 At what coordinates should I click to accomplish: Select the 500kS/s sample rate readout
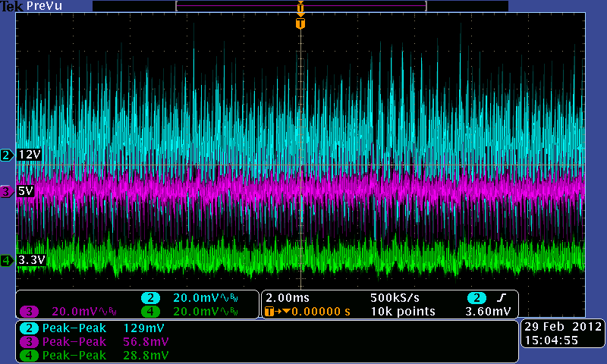point(395,298)
